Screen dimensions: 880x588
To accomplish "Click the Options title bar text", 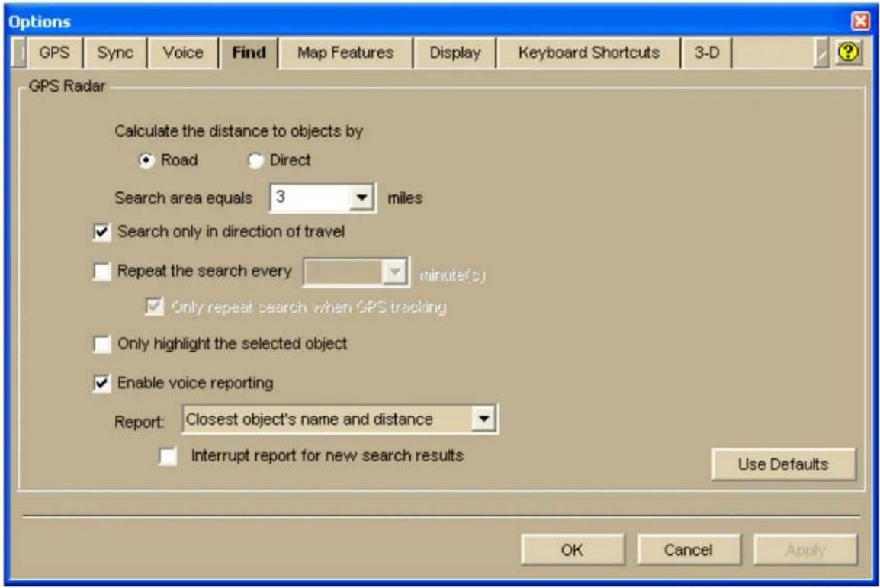I will [40, 22].
